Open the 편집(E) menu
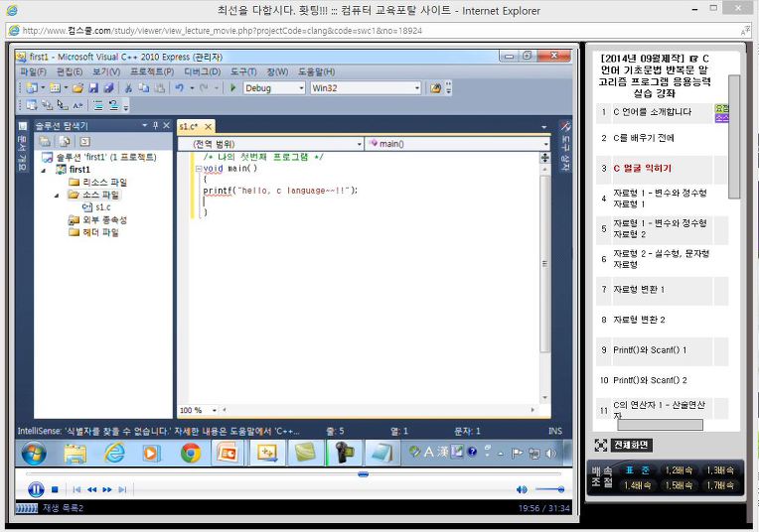The width and height of the screenshot is (759, 532). tap(70, 71)
